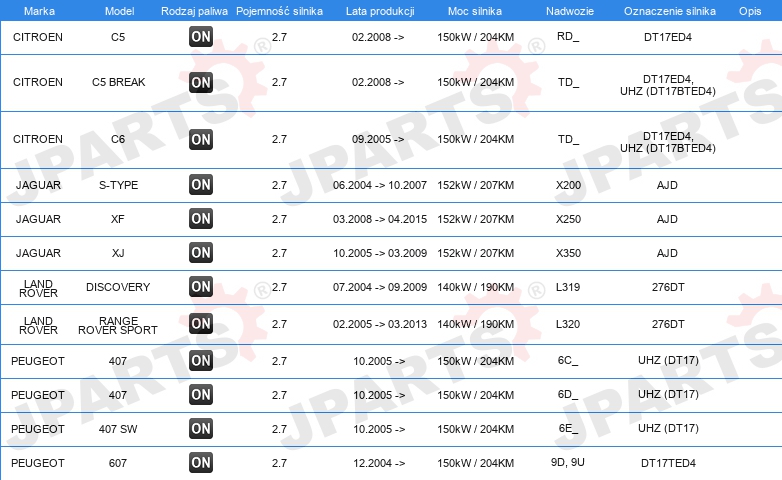Click the ON fuel icon in Peugeot 607 row
This screenshot has width=782, height=480.
click(x=201, y=463)
